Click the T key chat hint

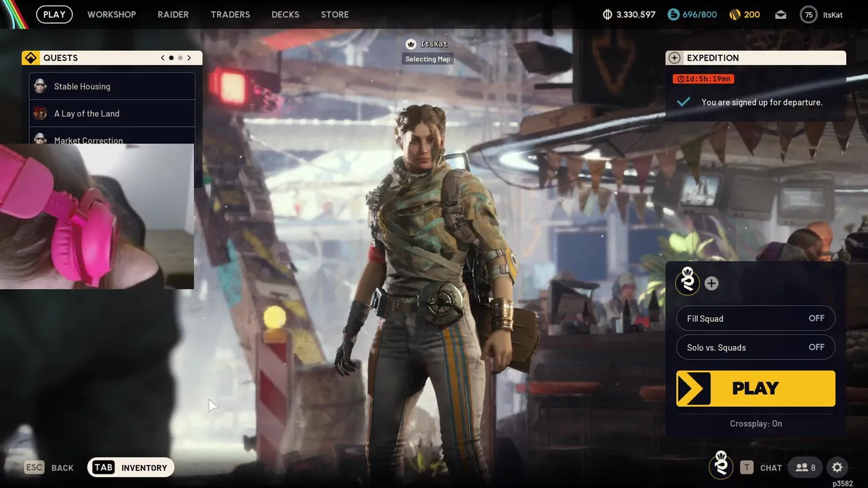coord(747,467)
